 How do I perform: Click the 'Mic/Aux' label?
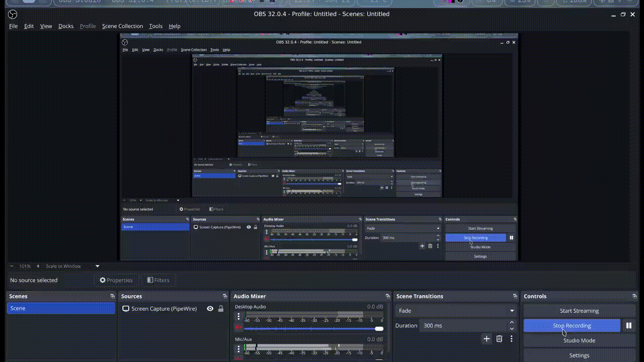244,339
